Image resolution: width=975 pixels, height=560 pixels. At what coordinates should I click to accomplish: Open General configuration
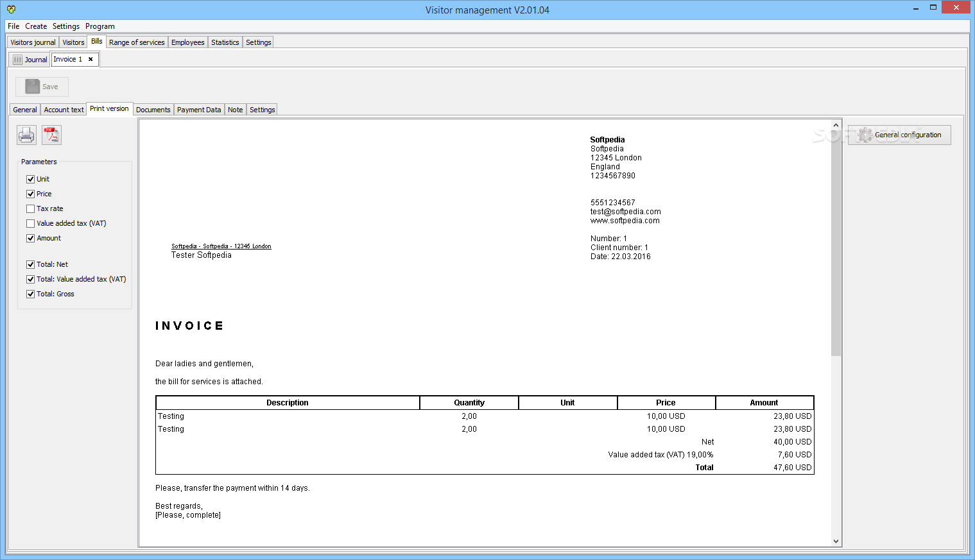tap(899, 135)
